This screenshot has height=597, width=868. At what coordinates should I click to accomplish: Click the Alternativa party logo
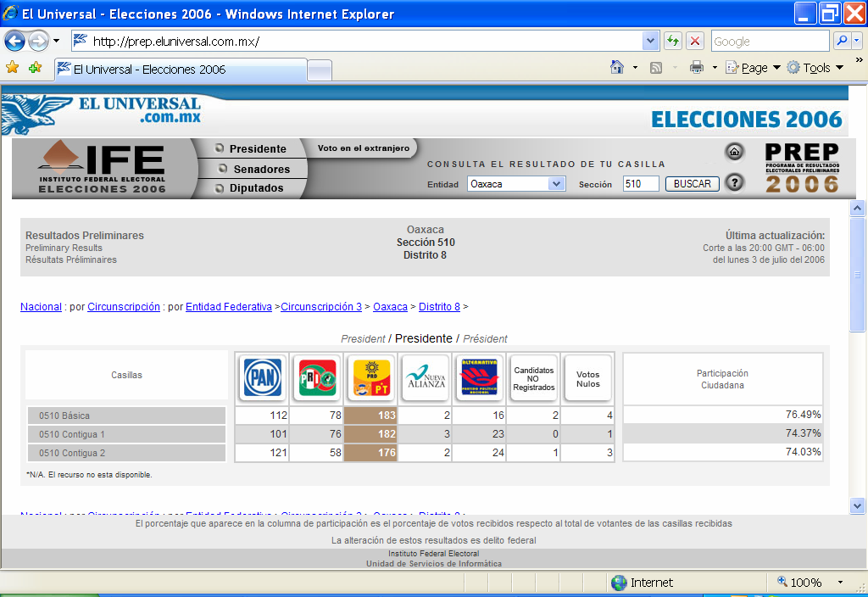480,377
